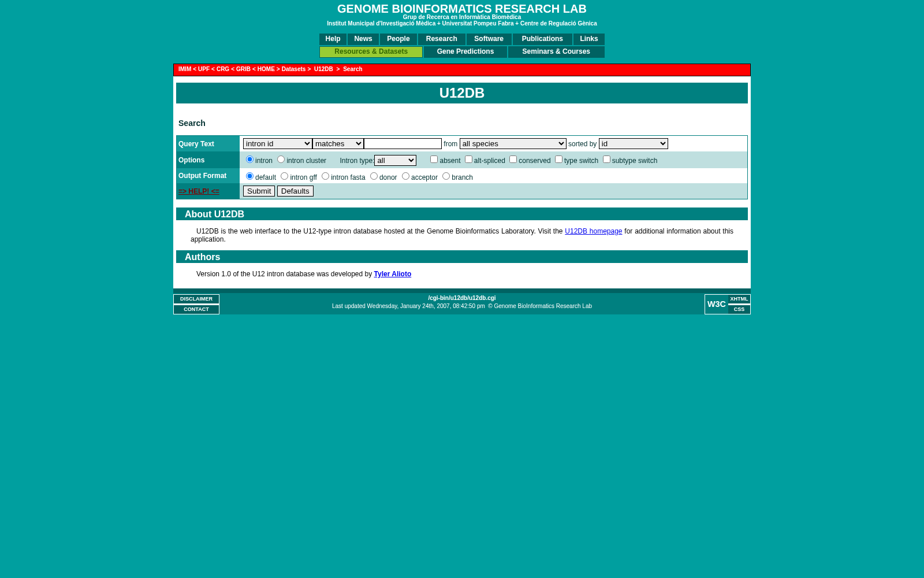Click UPF in the breadcrumb
The height and width of the screenshot is (578, 924).
click(204, 69)
